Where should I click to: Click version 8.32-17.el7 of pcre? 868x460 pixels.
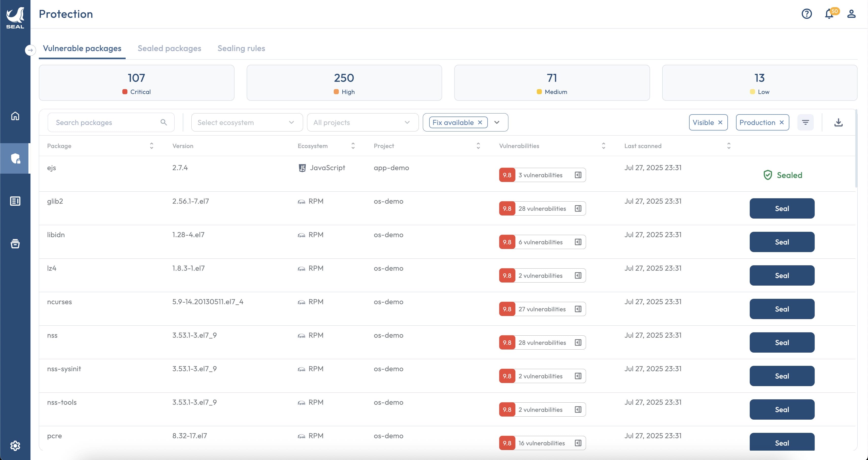pyautogui.click(x=190, y=436)
